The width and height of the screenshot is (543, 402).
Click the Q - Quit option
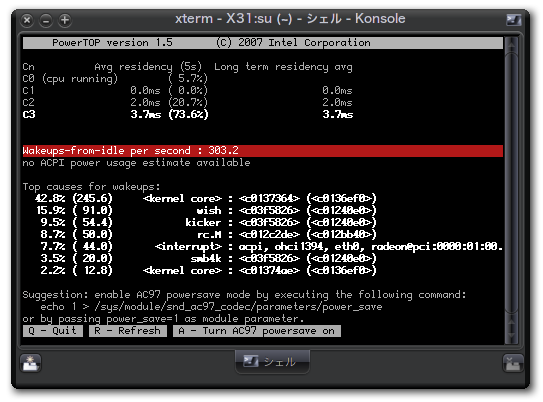(53, 331)
